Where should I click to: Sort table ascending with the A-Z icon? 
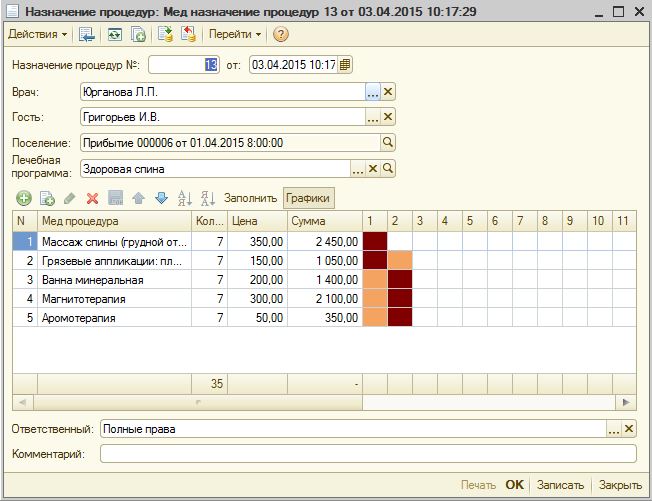(x=185, y=198)
